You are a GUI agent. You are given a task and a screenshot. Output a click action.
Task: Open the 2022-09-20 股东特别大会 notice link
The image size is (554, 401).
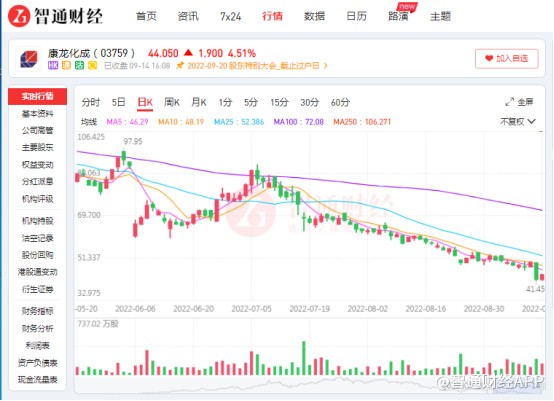pyautogui.click(x=253, y=66)
